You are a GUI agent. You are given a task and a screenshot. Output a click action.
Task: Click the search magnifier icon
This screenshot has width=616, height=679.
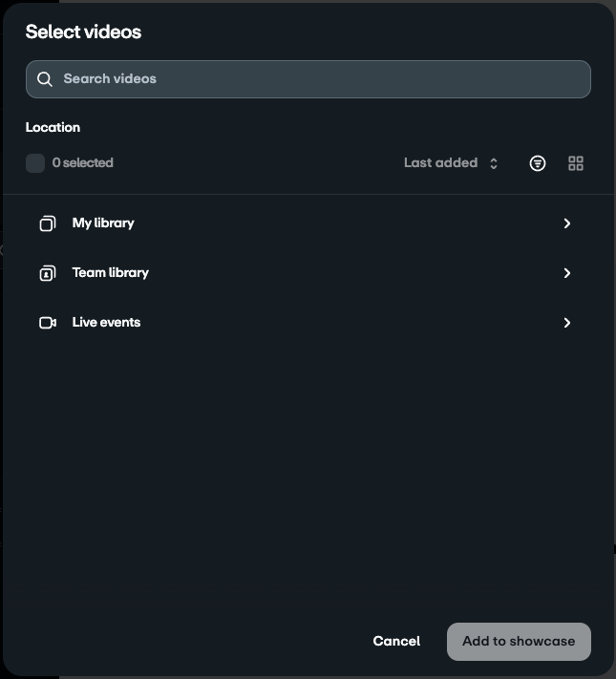[x=45, y=79]
